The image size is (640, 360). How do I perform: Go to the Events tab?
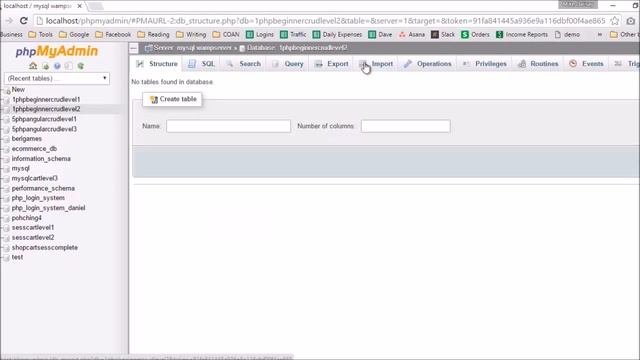click(587, 64)
